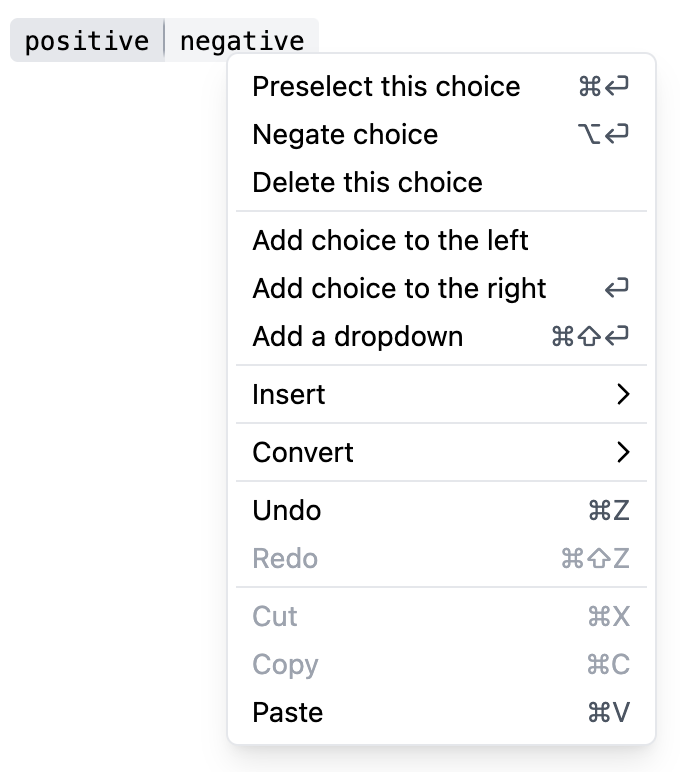Expand the Insert submenu
Viewport: 680px width, 772px height.
pos(289,395)
